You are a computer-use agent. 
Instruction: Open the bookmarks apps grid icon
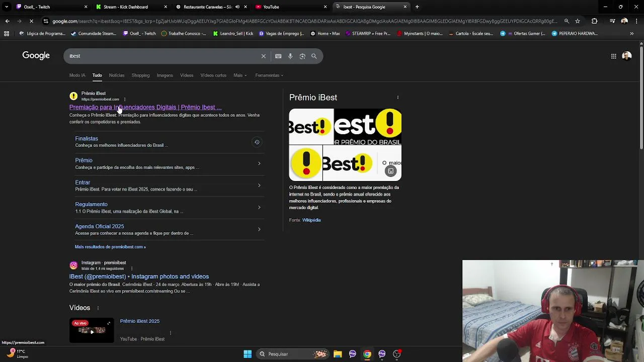7,34
